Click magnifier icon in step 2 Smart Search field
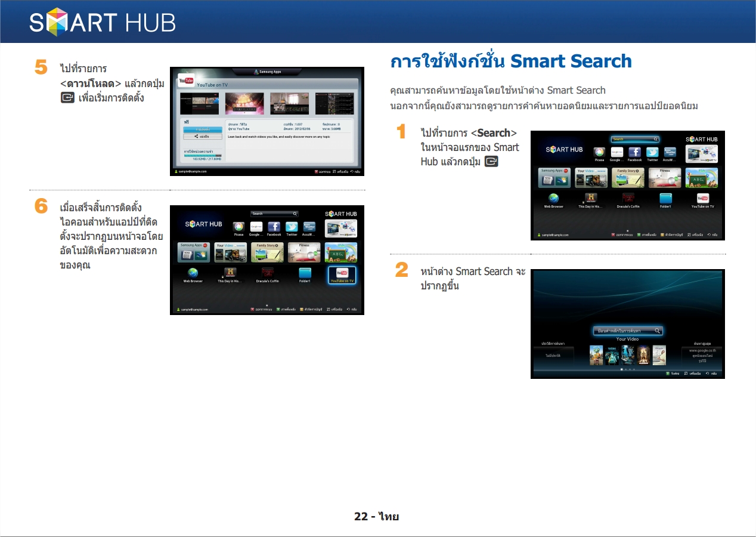The height and width of the screenshot is (537, 756). (x=657, y=331)
